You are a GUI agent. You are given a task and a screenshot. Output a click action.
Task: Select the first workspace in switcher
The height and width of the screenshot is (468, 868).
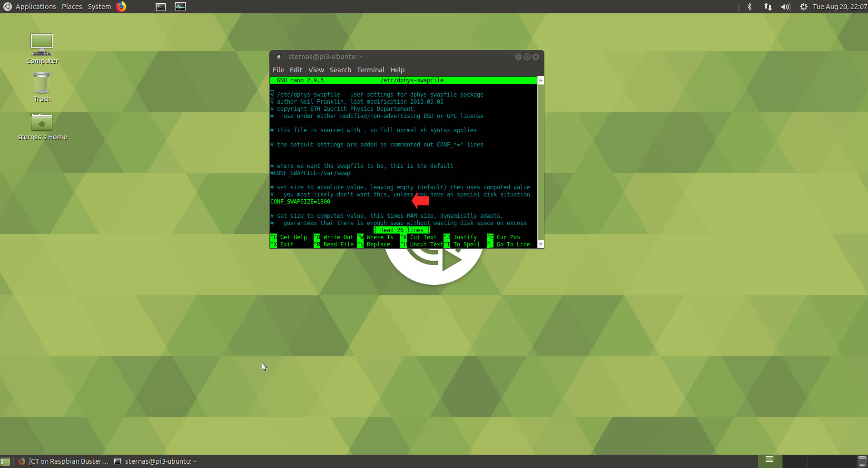tap(769, 461)
